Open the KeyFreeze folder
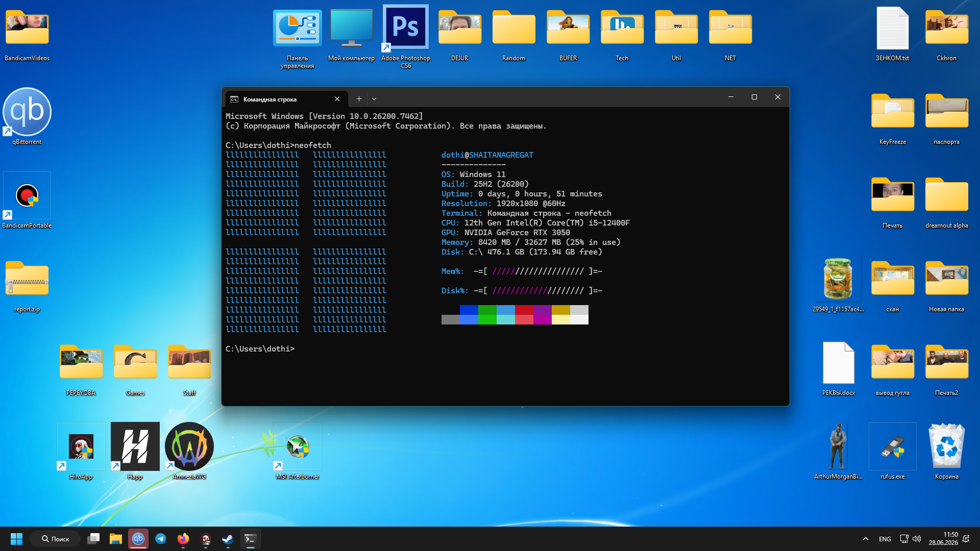This screenshot has width=980, height=551. tap(893, 118)
